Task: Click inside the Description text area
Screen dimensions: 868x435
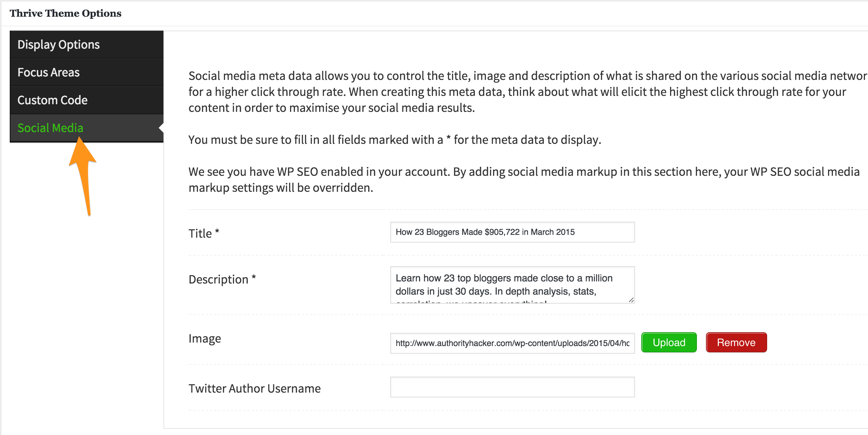Action: click(x=512, y=285)
